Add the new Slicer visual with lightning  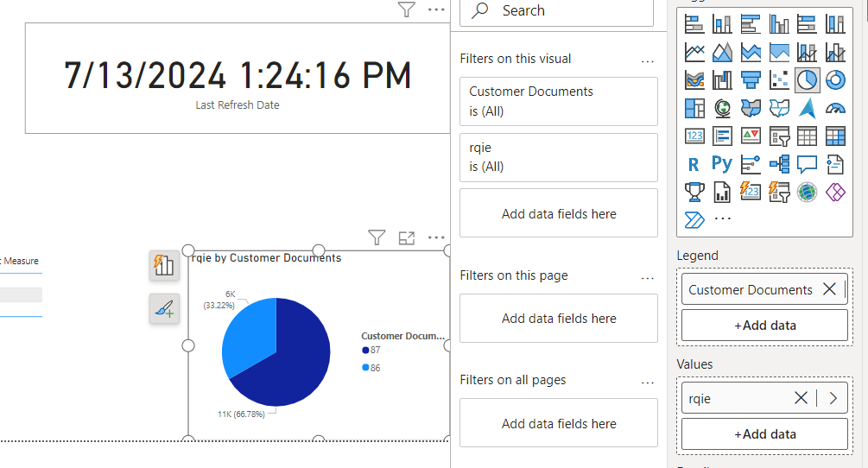click(779, 193)
